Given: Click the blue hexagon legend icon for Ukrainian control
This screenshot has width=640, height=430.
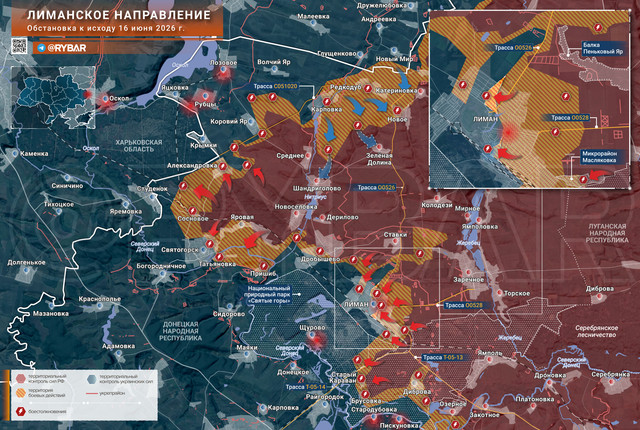Looking at the screenshot, I should point(92,379).
